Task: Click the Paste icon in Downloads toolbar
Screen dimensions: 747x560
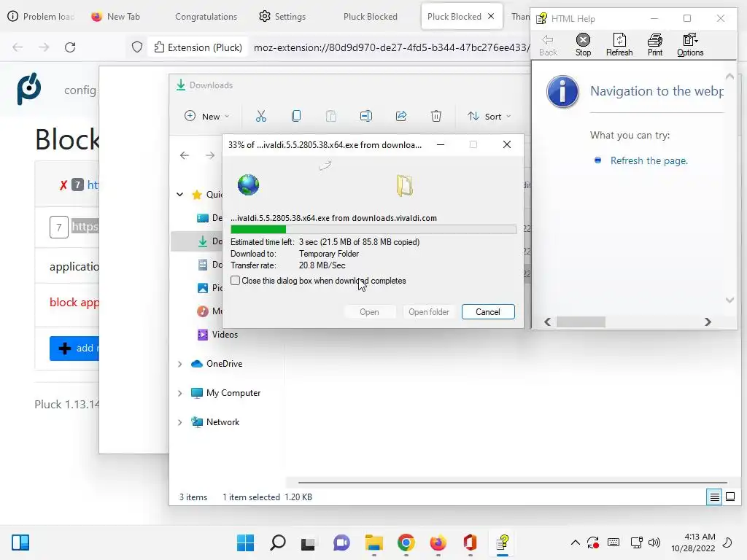Action: point(331,116)
